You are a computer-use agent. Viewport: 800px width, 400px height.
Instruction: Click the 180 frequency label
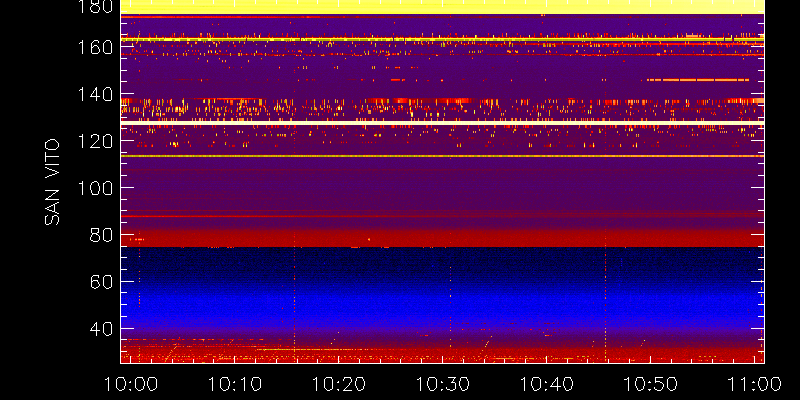click(x=93, y=6)
